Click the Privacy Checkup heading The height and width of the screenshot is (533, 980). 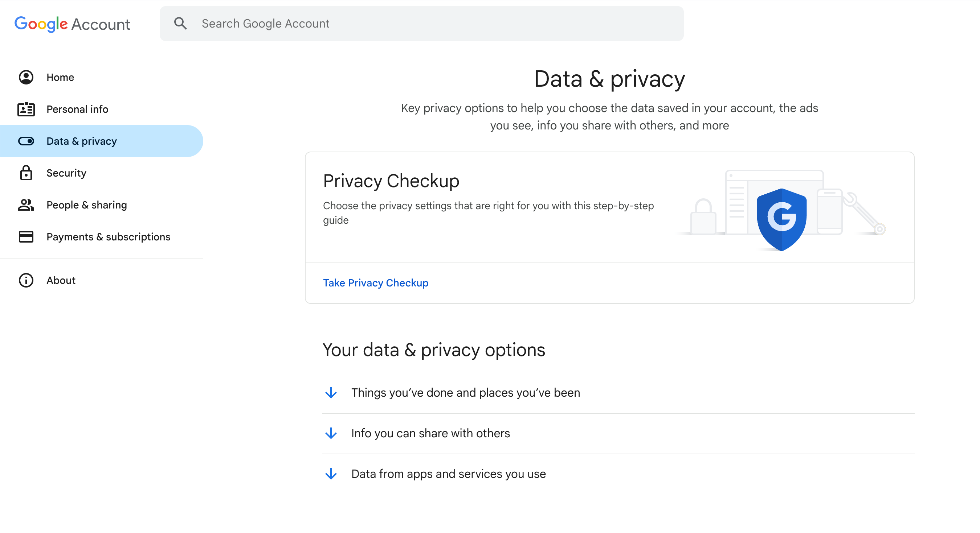click(x=391, y=181)
